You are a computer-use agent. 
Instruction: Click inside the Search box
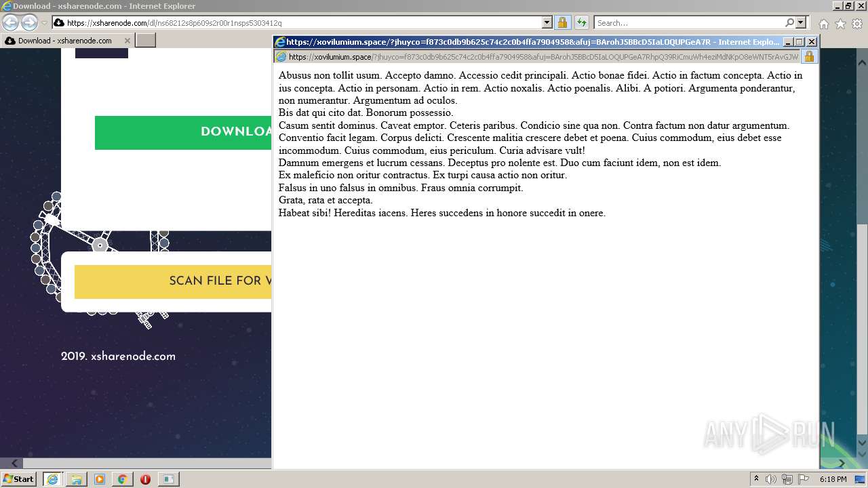tap(688, 23)
